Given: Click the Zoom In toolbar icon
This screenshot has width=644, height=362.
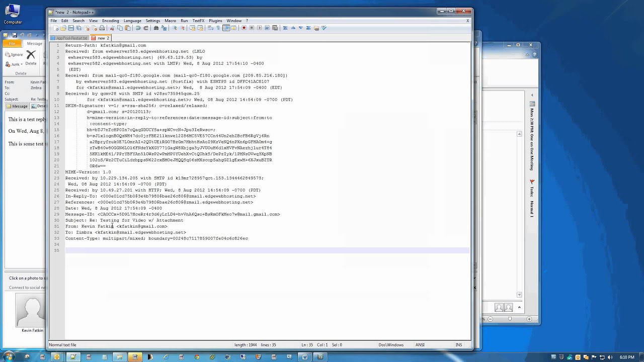Looking at the screenshot, I should click(175, 28).
